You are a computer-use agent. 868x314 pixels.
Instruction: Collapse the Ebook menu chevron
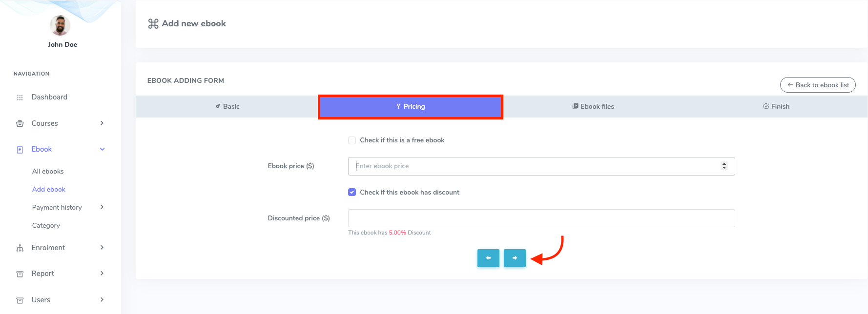point(102,149)
